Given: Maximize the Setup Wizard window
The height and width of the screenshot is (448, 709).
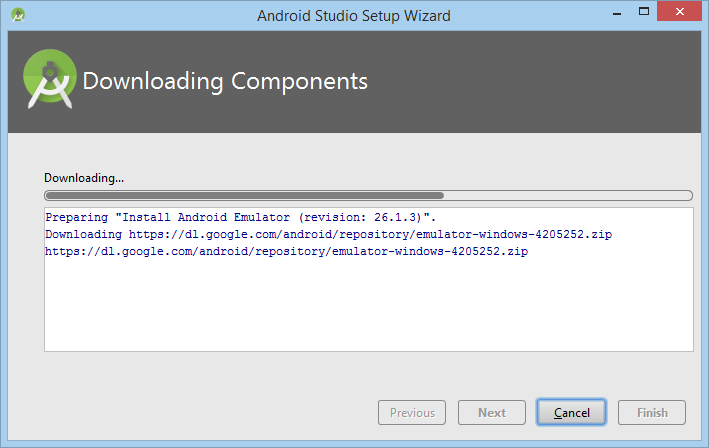Looking at the screenshot, I should pyautogui.click(x=644, y=12).
